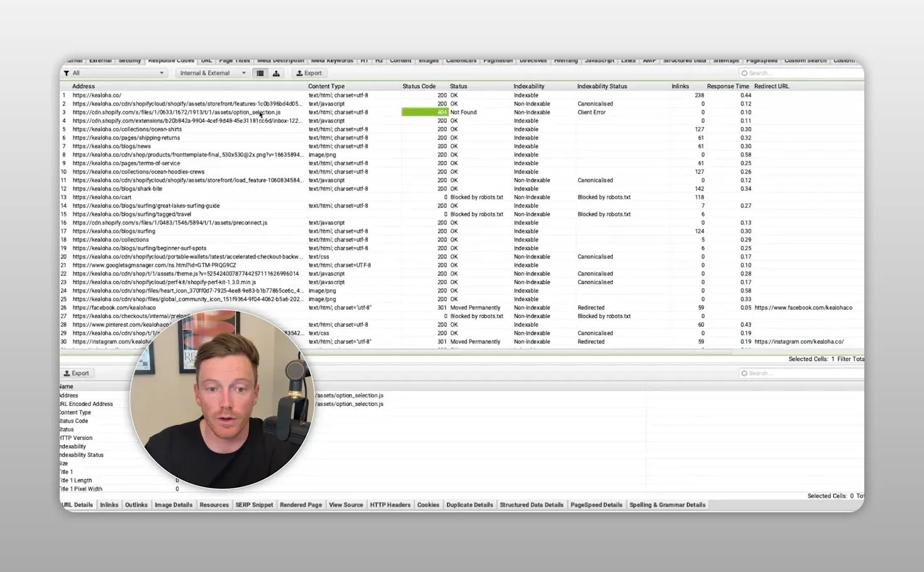Open the Structured Data top tab
The image size is (924, 572).
(685, 61)
